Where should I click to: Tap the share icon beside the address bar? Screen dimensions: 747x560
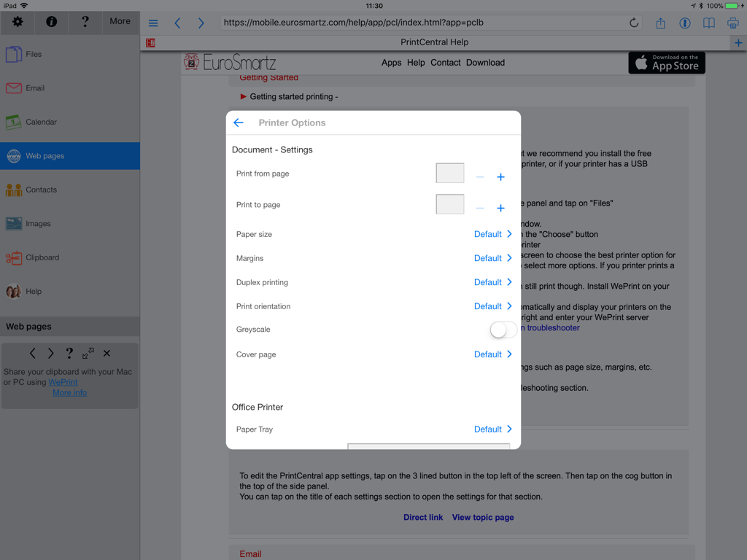pyautogui.click(x=660, y=23)
